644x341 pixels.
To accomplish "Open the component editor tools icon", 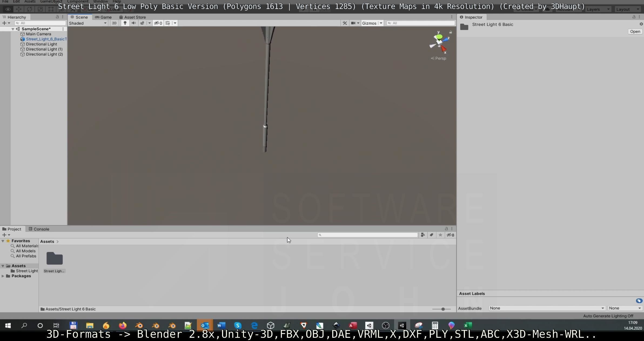I will (345, 23).
